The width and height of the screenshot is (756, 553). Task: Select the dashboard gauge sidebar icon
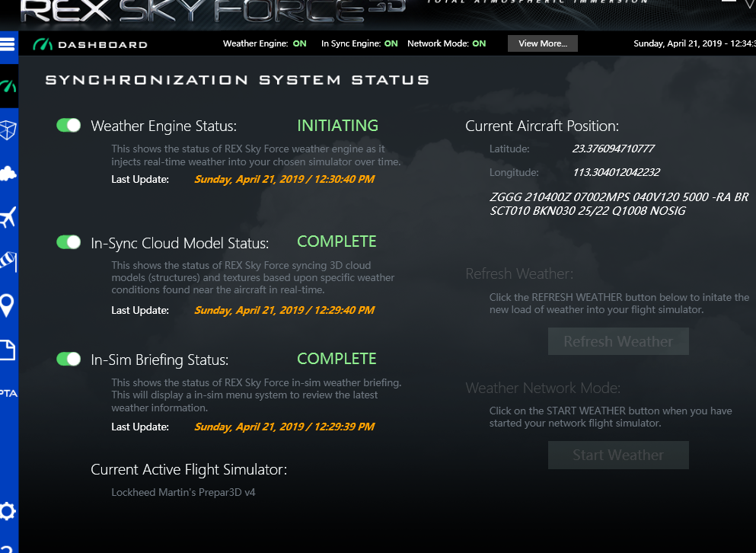[x=8, y=86]
